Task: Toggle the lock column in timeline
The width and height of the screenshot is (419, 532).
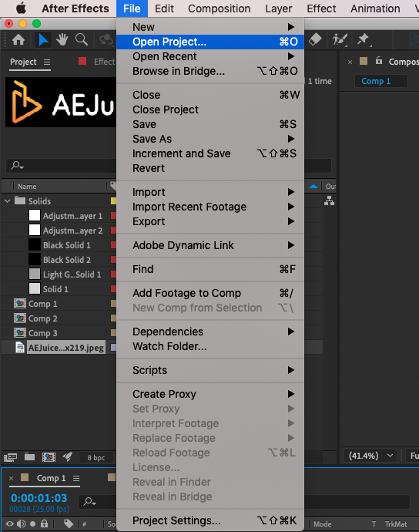Action: tap(44, 524)
